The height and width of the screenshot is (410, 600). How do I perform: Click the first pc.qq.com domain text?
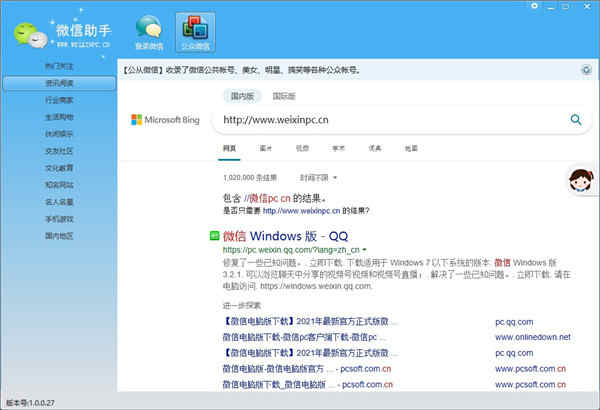[x=514, y=322]
